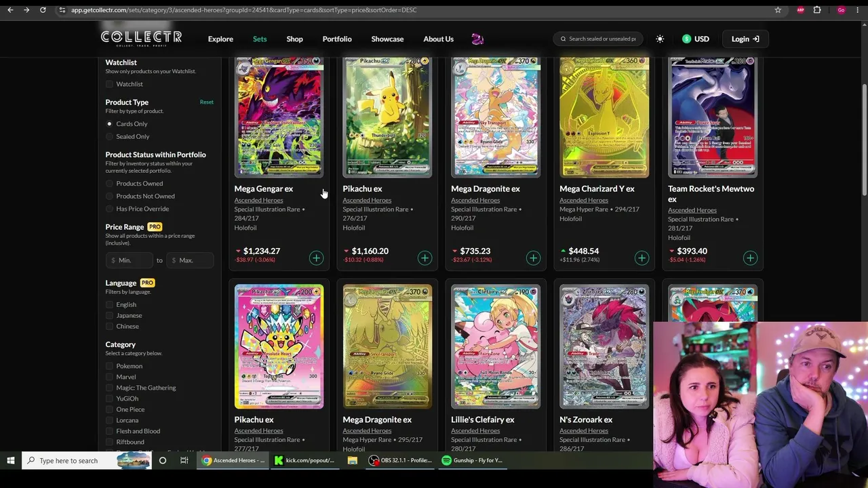Open the Windows Start menu
The height and width of the screenshot is (488, 868).
(x=11, y=461)
